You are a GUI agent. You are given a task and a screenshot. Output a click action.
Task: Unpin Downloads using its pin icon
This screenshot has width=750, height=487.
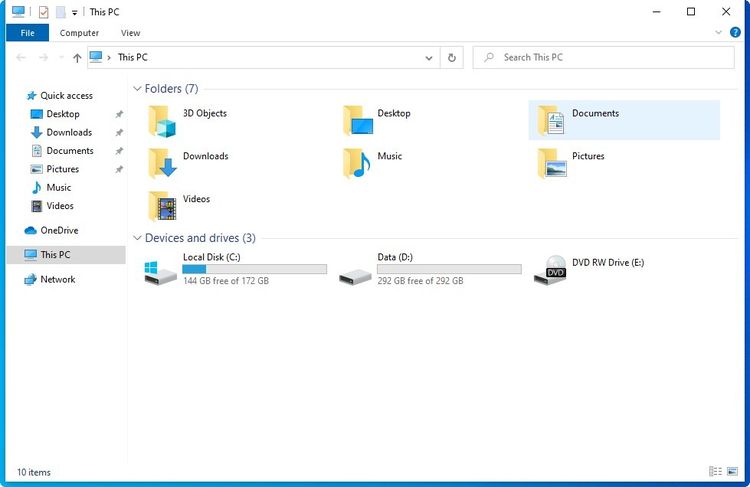click(119, 133)
